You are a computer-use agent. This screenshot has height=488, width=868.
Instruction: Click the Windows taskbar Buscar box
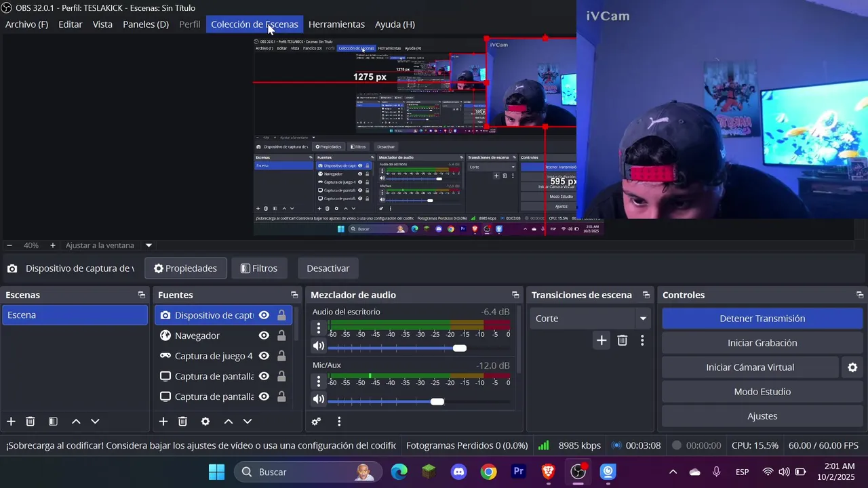pyautogui.click(x=307, y=472)
